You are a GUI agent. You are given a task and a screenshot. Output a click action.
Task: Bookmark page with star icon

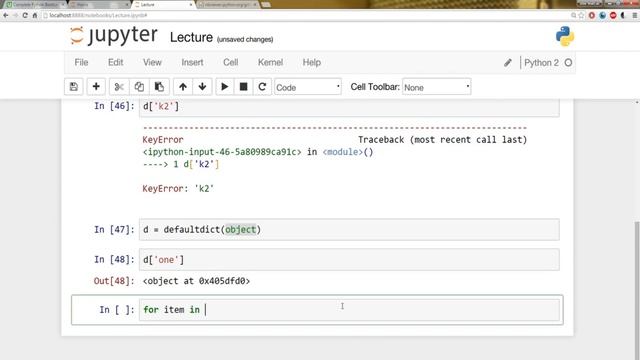coord(582,15)
